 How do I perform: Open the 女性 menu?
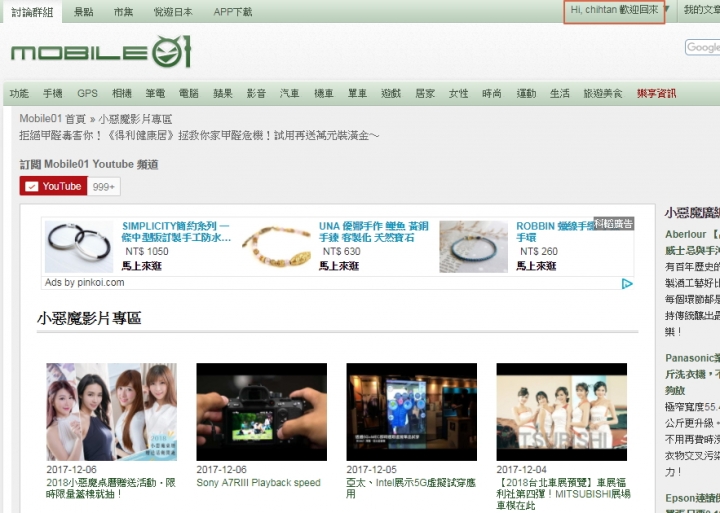(458, 94)
